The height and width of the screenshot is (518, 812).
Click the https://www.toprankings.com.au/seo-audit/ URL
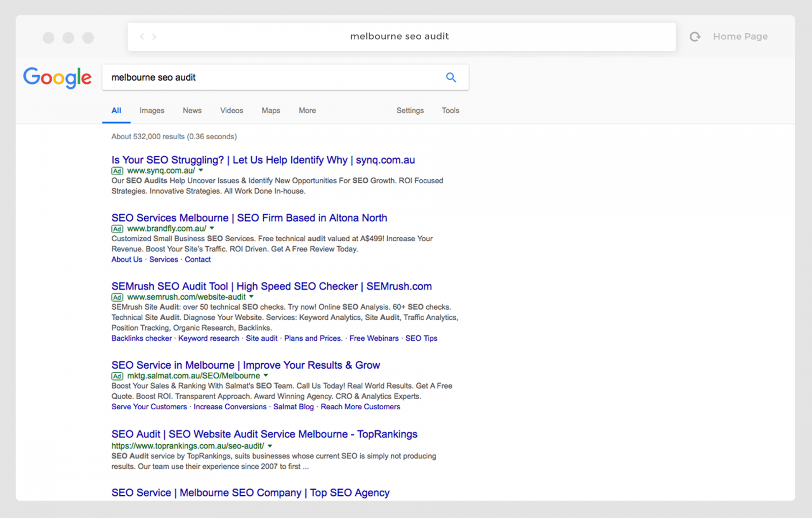[x=188, y=446]
